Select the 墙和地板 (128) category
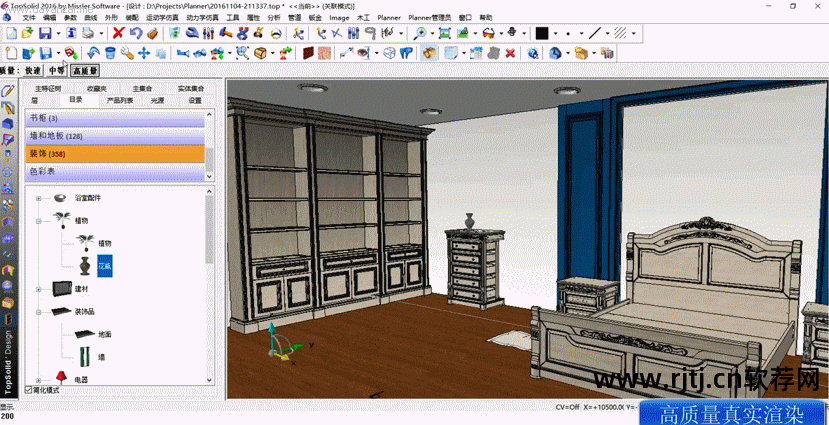 click(115, 136)
